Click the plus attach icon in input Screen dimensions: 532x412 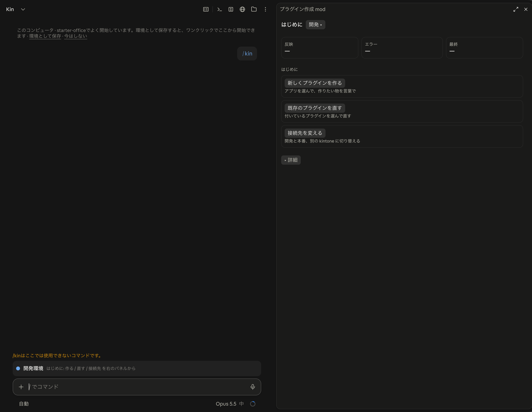coord(21,387)
